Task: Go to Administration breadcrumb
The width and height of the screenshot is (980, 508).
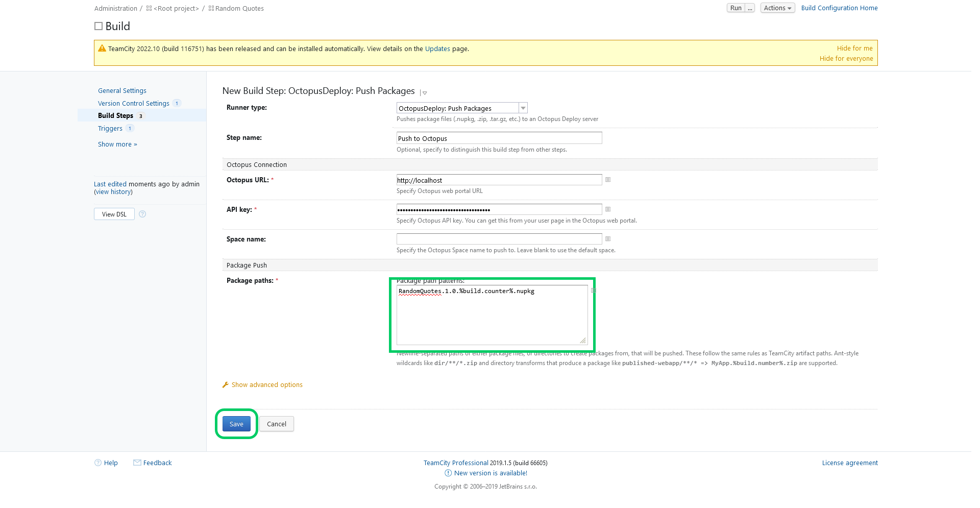Action: point(116,9)
